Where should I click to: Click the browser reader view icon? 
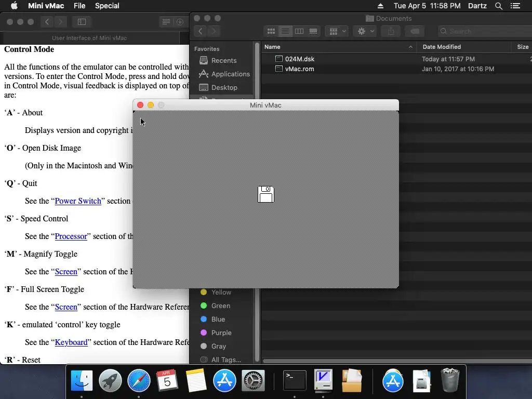[x=166, y=22]
